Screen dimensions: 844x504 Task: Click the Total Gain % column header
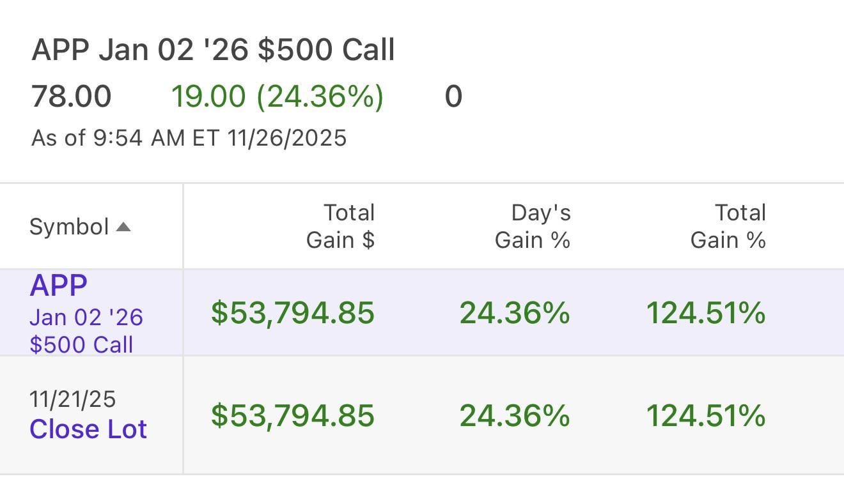pos(728,226)
